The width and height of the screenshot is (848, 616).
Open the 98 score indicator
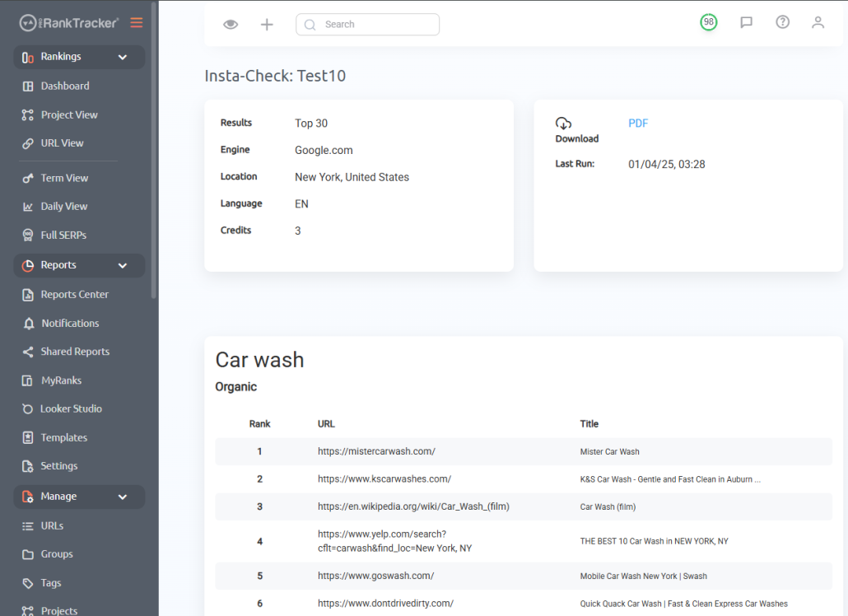pyautogui.click(x=709, y=22)
